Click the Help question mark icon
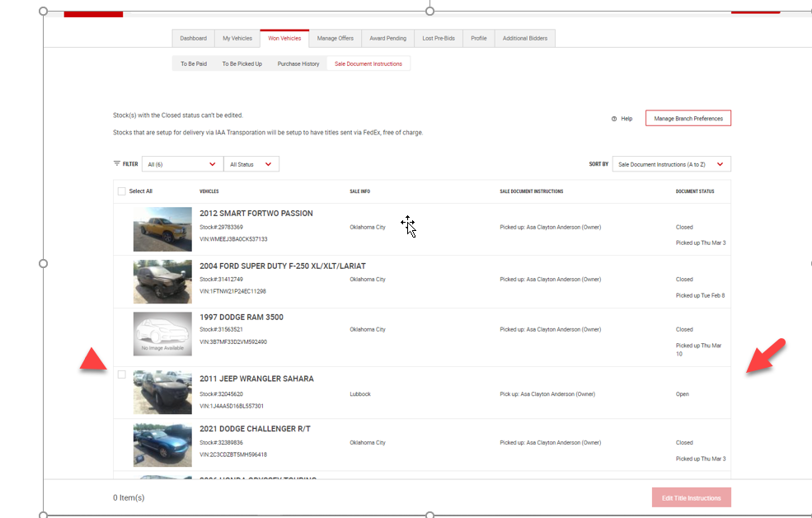Viewport: 812px width, 518px height. click(x=614, y=119)
